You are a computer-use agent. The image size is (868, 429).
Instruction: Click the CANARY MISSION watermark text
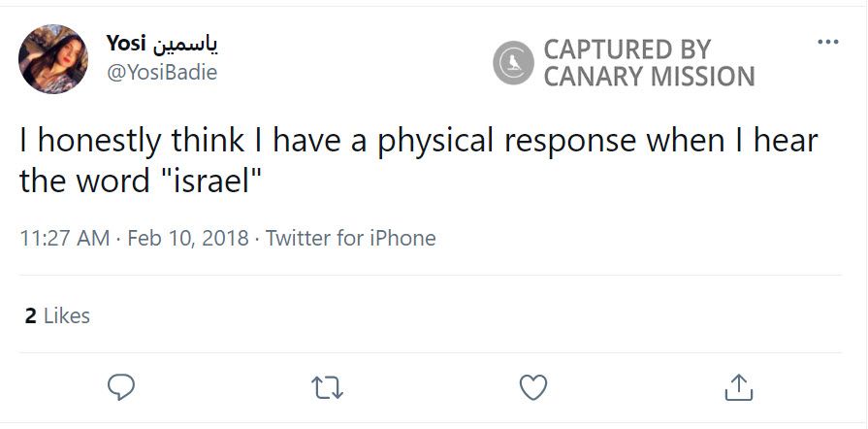[x=649, y=77]
